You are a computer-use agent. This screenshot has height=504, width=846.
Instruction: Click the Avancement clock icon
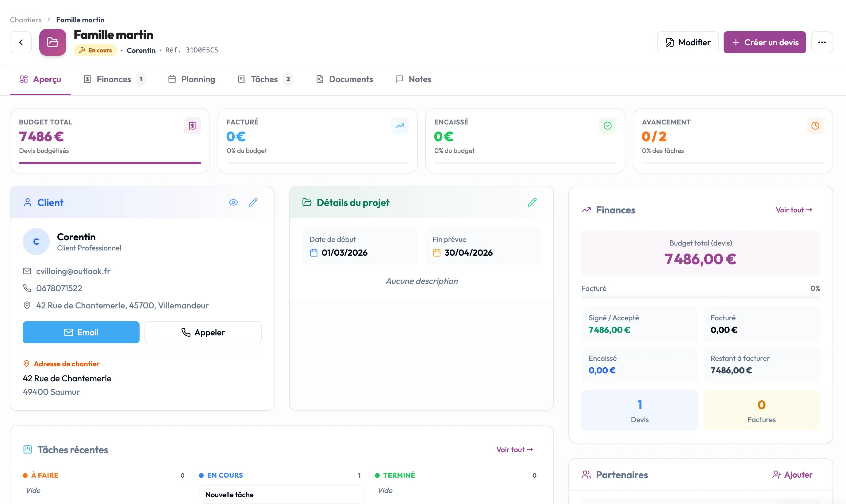(815, 126)
